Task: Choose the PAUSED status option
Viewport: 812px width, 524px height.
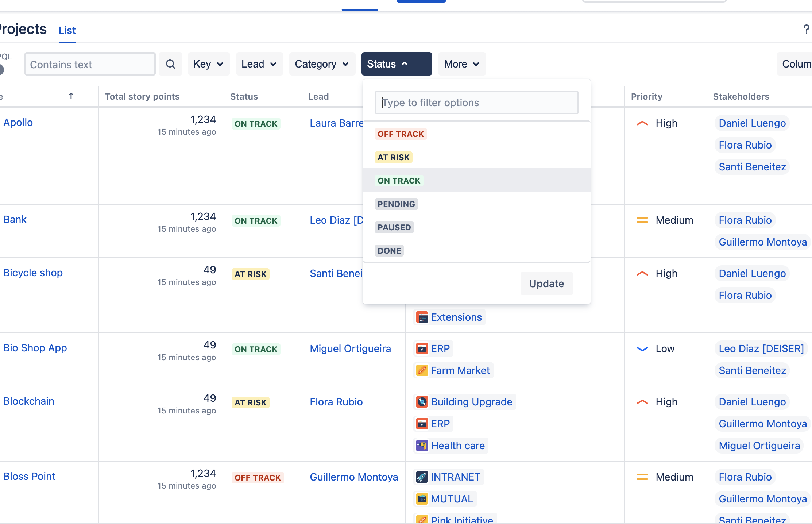Action: coord(394,228)
